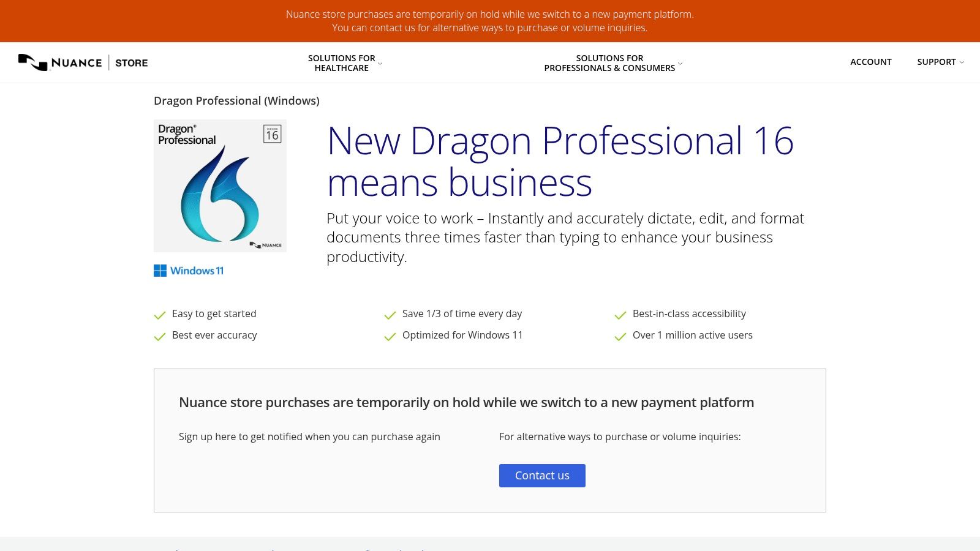
Task: Open the Support menu
Action: click(x=937, y=62)
